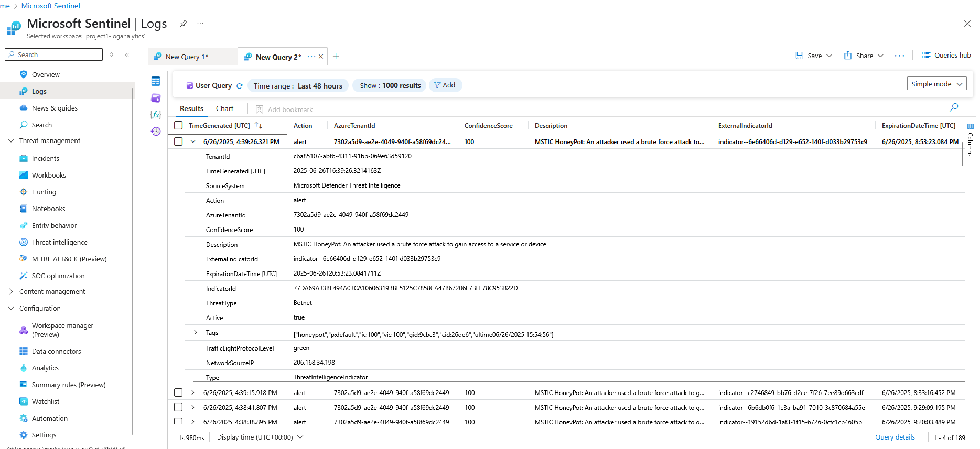Open the Query history icon

pyautogui.click(x=156, y=131)
